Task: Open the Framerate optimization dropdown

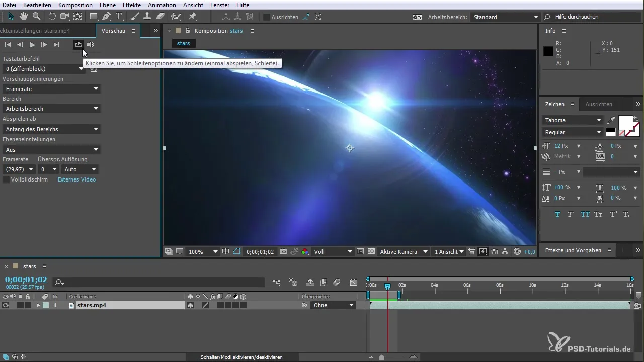Action: tap(51, 89)
